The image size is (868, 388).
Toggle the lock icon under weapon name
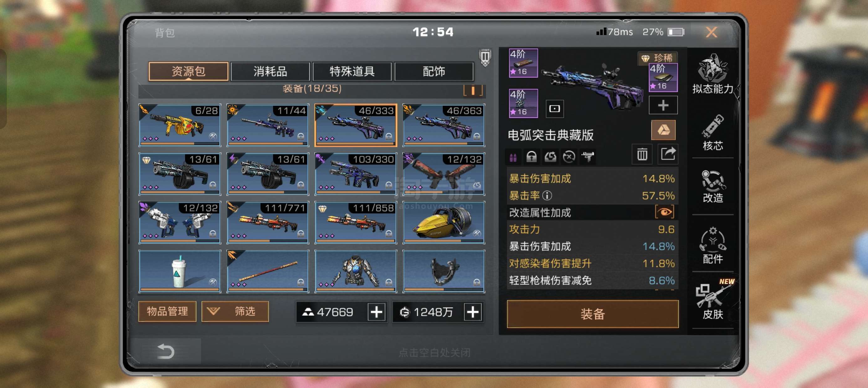(x=531, y=157)
